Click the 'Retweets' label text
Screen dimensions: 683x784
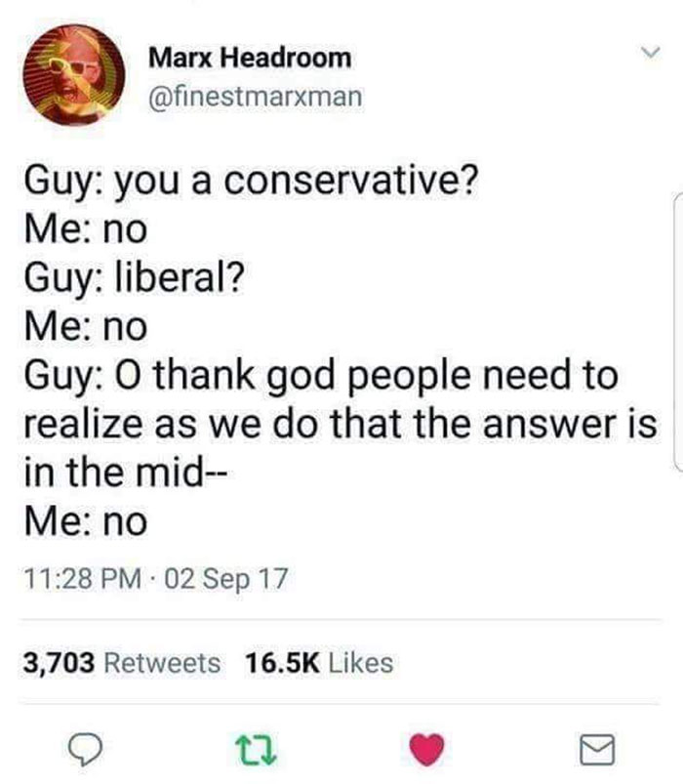(162, 663)
